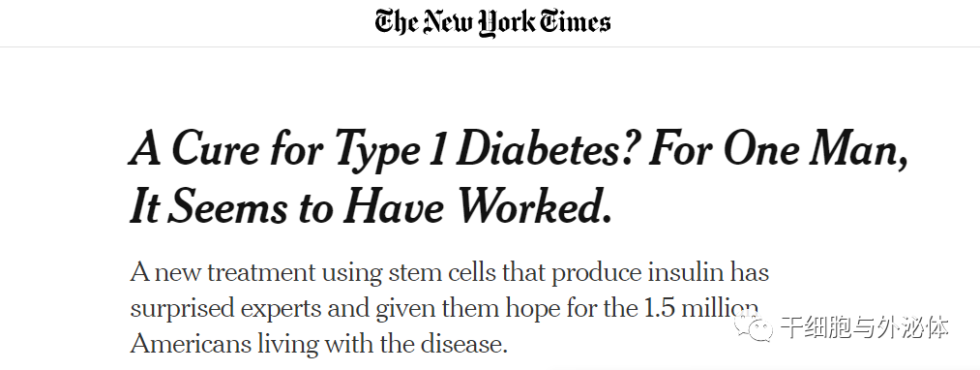Click the phrase 'Type 1' in the headline
Screen dimensions: 980x370
click(x=388, y=150)
